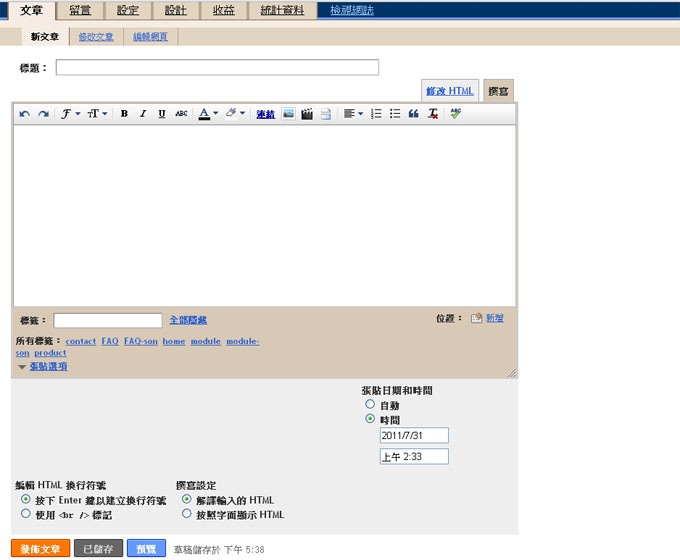Image resolution: width=680 pixels, height=560 pixels.
Task: Select the use <br /> tag radio
Action: 26,514
